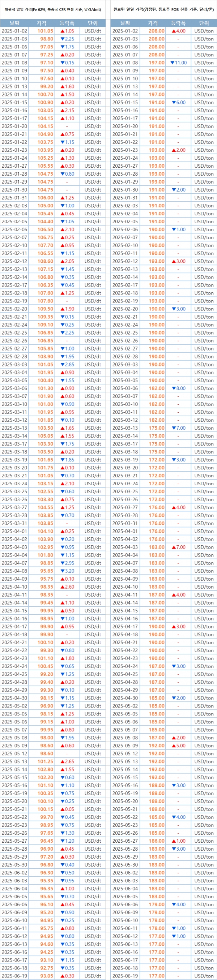The image size is (217, 980).
Task: Click the up arrow beside 5.00 coking coal change
Action: point(174,745)
